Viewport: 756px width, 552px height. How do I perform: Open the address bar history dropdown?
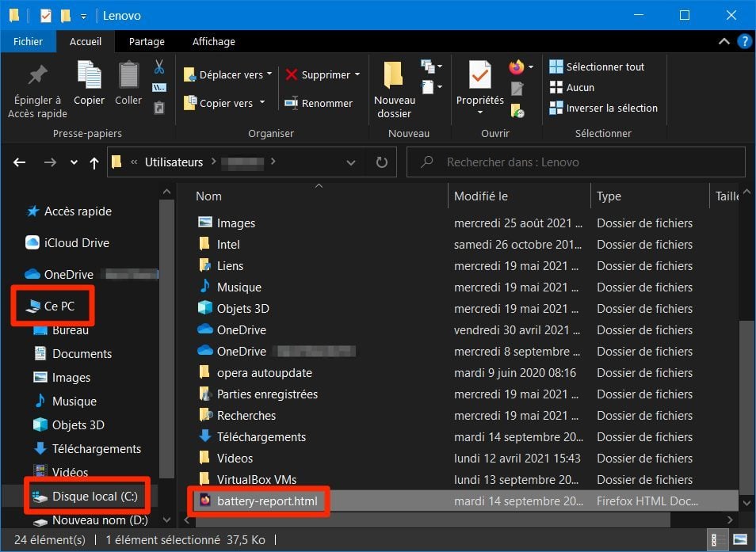click(x=351, y=163)
